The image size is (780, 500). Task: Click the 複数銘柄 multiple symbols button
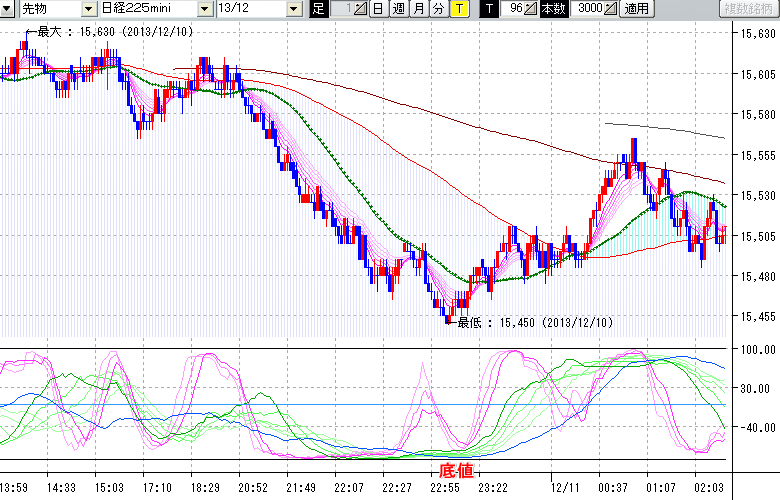coord(749,9)
